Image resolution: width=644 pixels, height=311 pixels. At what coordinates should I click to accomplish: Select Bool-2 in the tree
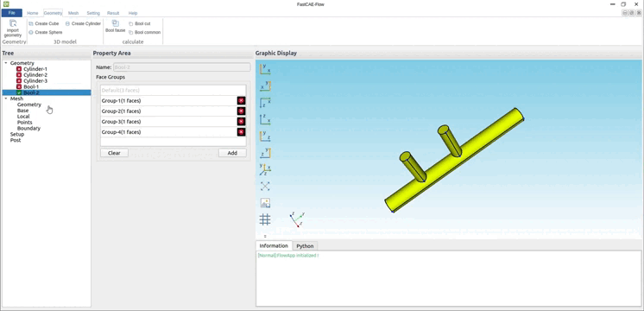(31, 92)
